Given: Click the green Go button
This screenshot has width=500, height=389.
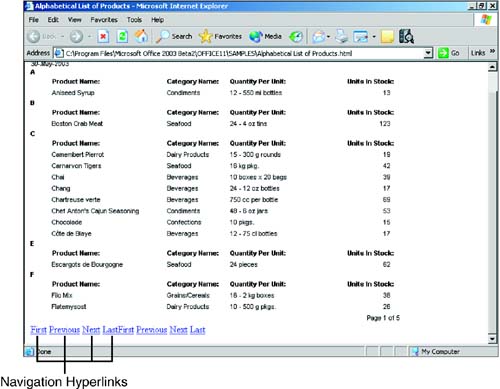Looking at the screenshot, I should (449, 53).
